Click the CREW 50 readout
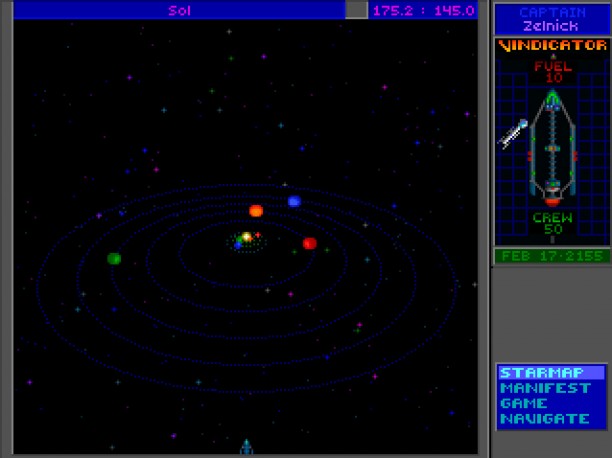Image resolution: width=612 pixels, height=458 pixels. coord(553,223)
